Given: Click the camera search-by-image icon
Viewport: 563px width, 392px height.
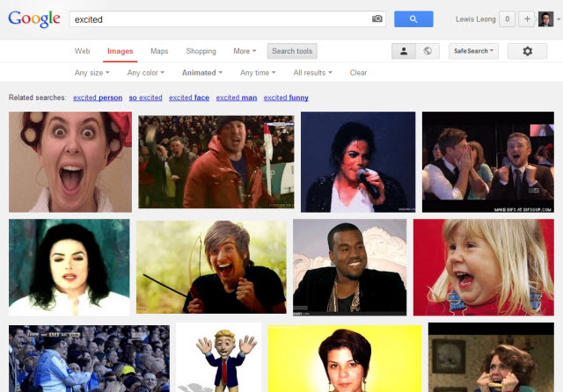Looking at the screenshot, I should click(x=377, y=18).
